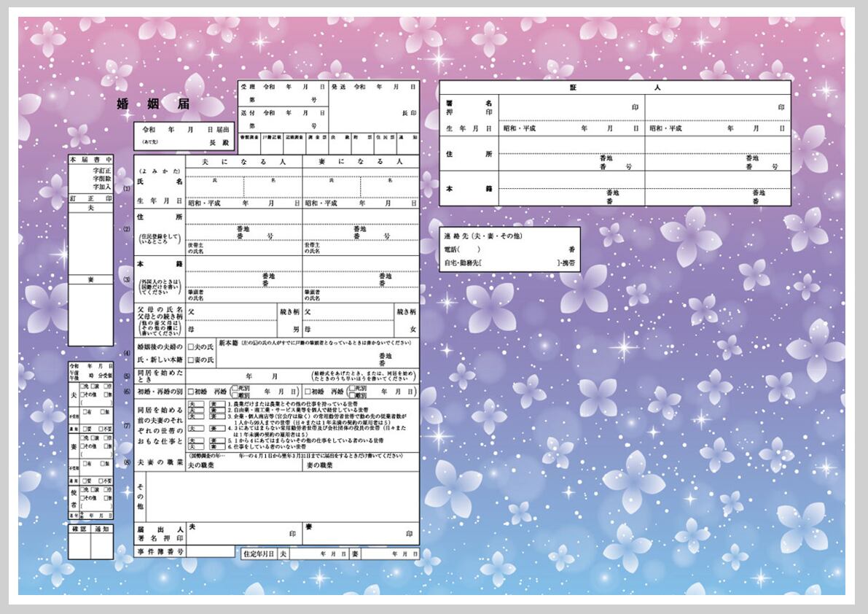Click the witness 署名押印 label
This screenshot has width=868, height=614.
pyautogui.click(x=469, y=107)
